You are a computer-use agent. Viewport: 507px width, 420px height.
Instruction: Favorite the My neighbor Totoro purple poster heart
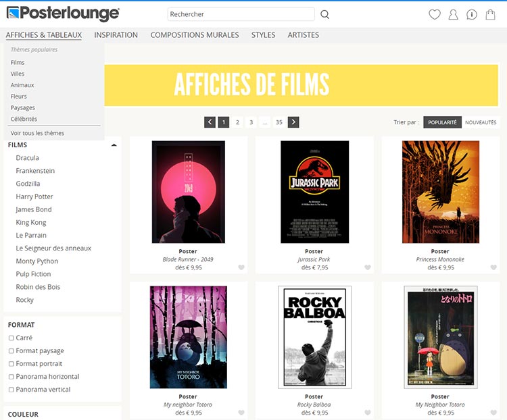[241, 413]
